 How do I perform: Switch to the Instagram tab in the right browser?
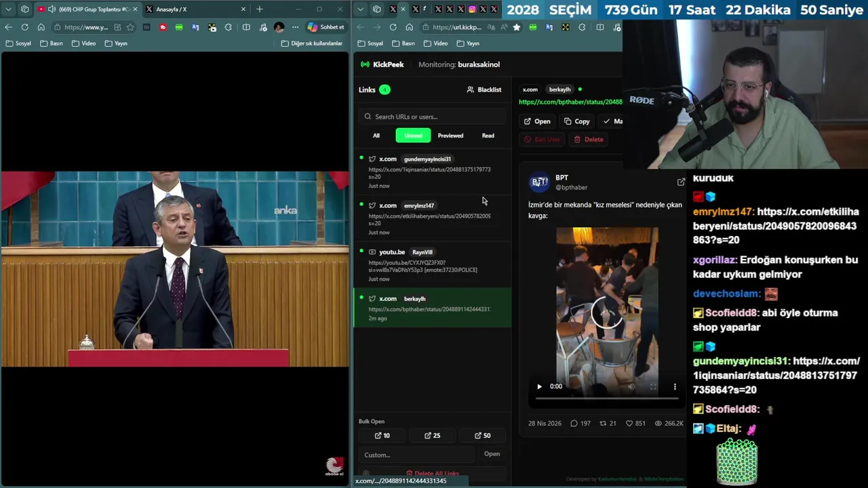[472, 9]
